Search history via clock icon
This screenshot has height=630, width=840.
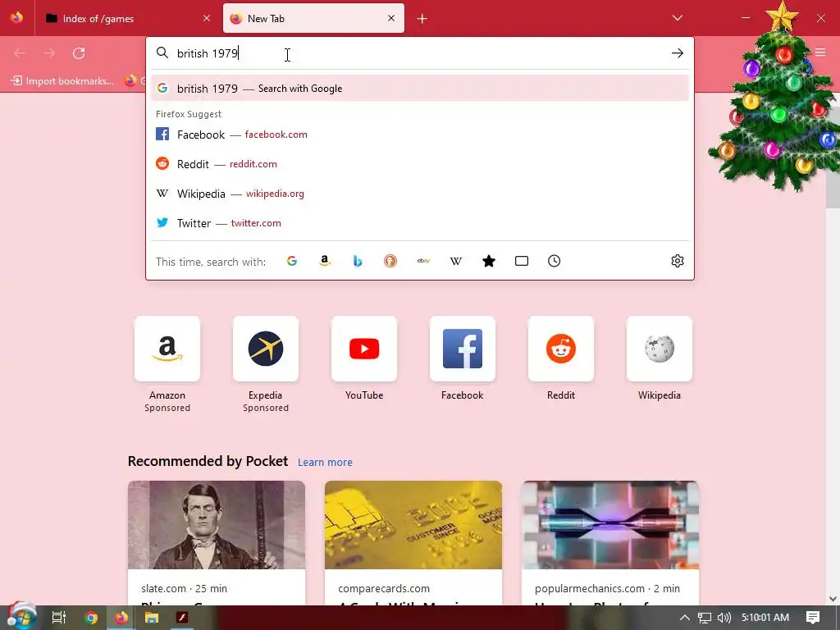pyautogui.click(x=554, y=261)
